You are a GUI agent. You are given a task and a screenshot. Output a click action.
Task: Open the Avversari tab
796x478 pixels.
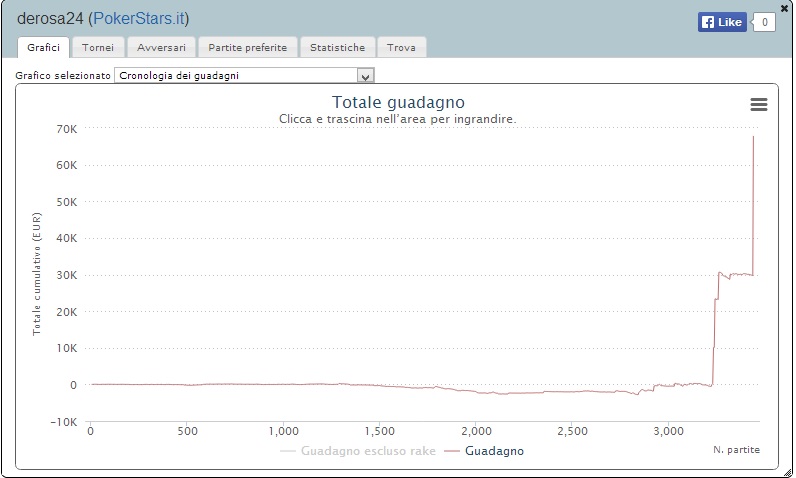pos(161,48)
